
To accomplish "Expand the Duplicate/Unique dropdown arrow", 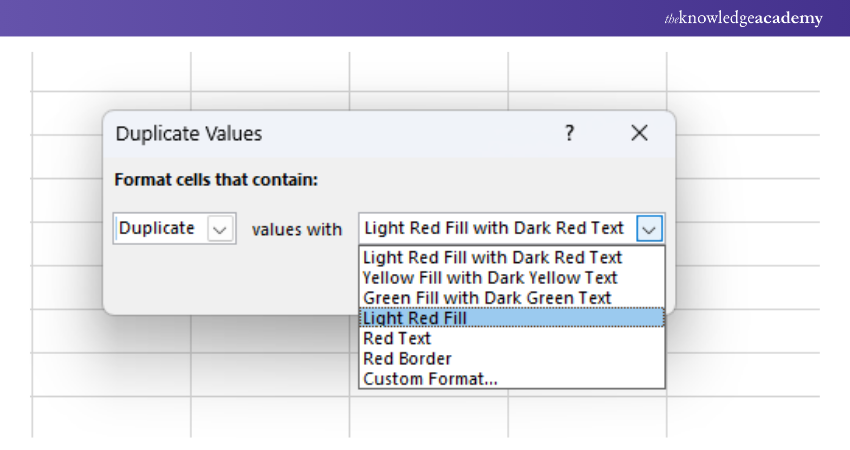I will [x=221, y=229].
